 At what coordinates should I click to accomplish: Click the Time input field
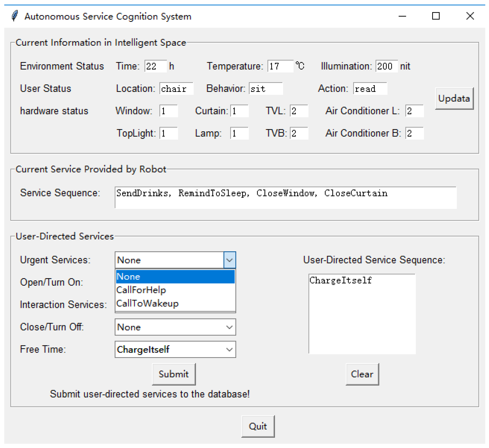[155, 66]
